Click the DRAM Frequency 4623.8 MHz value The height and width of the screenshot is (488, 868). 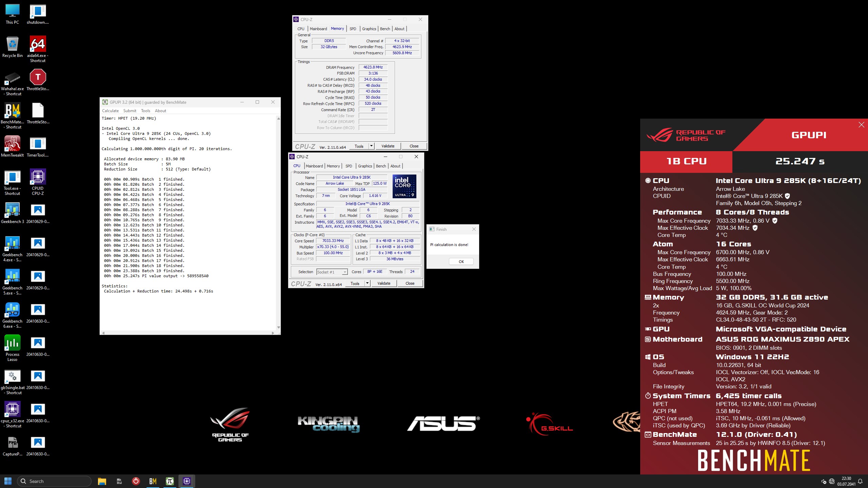pos(373,67)
